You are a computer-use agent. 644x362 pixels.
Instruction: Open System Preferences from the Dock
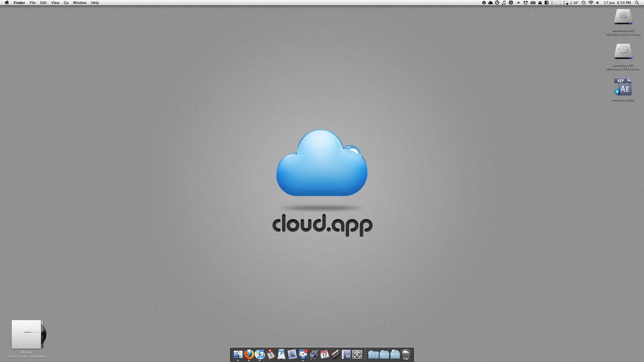pyautogui.click(x=357, y=354)
